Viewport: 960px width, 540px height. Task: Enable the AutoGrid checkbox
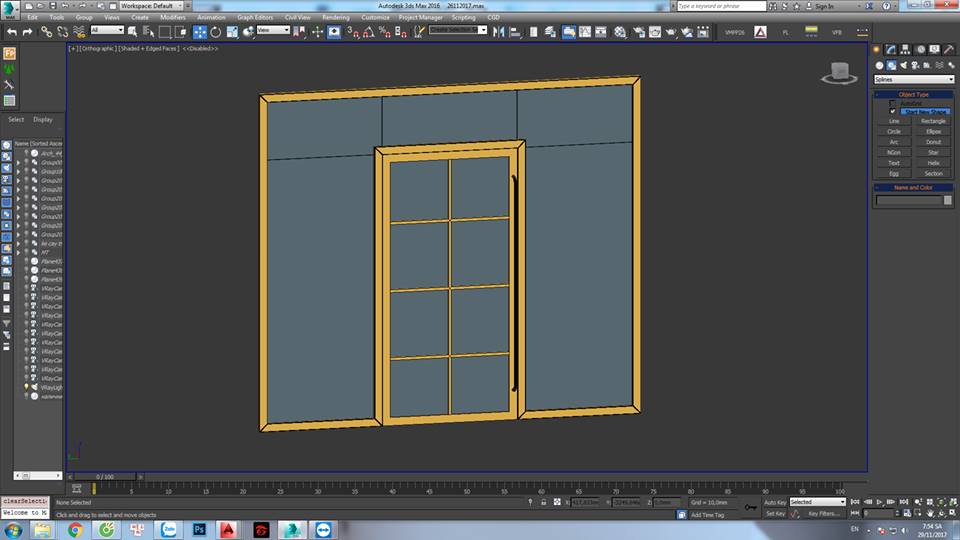[x=893, y=103]
